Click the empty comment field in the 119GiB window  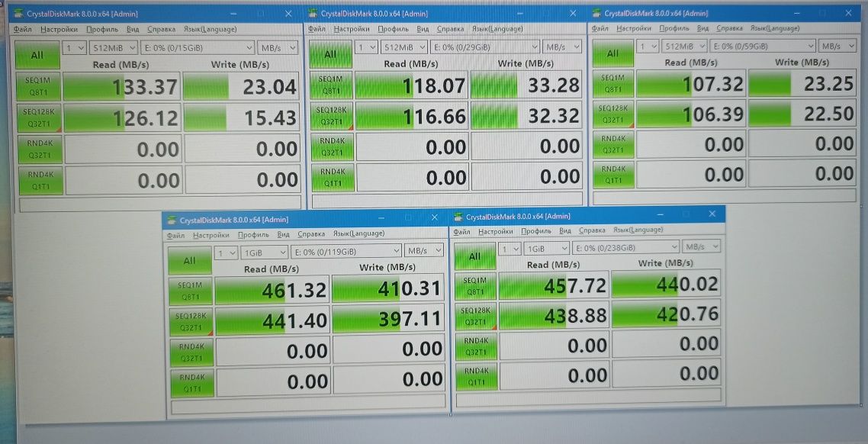(308, 407)
